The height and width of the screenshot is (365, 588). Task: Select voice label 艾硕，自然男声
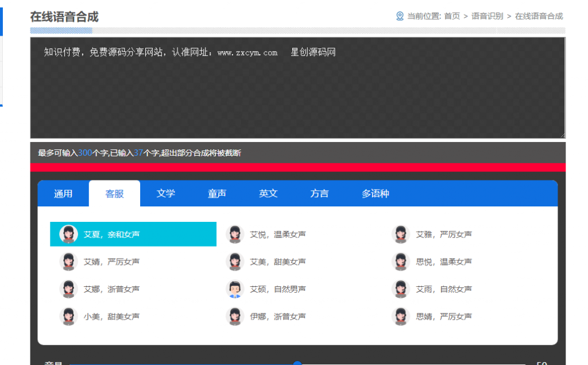point(278,289)
